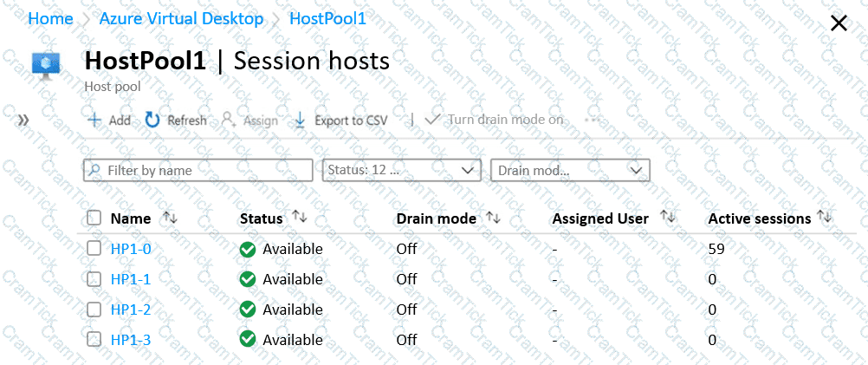Sort by Drain mode column arrows
The width and height of the screenshot is (868, 365).
[x=493, y=218]
